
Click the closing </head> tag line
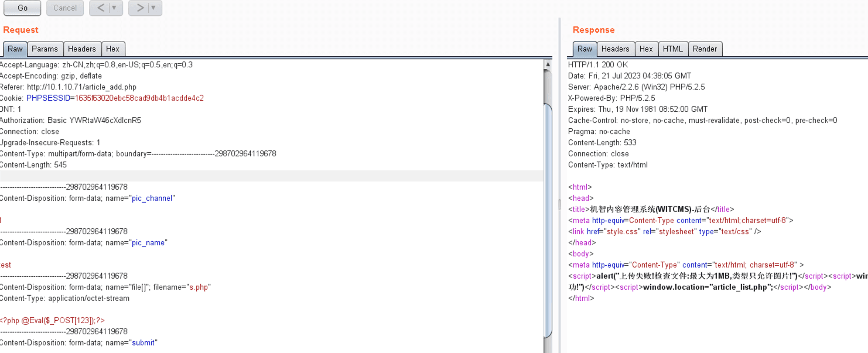pos(582,243)
